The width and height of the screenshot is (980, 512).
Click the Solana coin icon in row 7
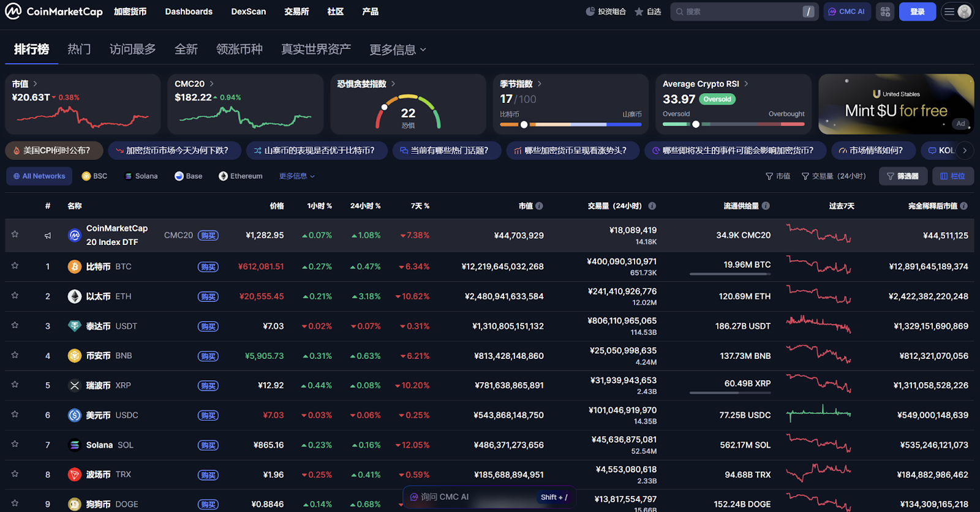[x=75, y=445]
